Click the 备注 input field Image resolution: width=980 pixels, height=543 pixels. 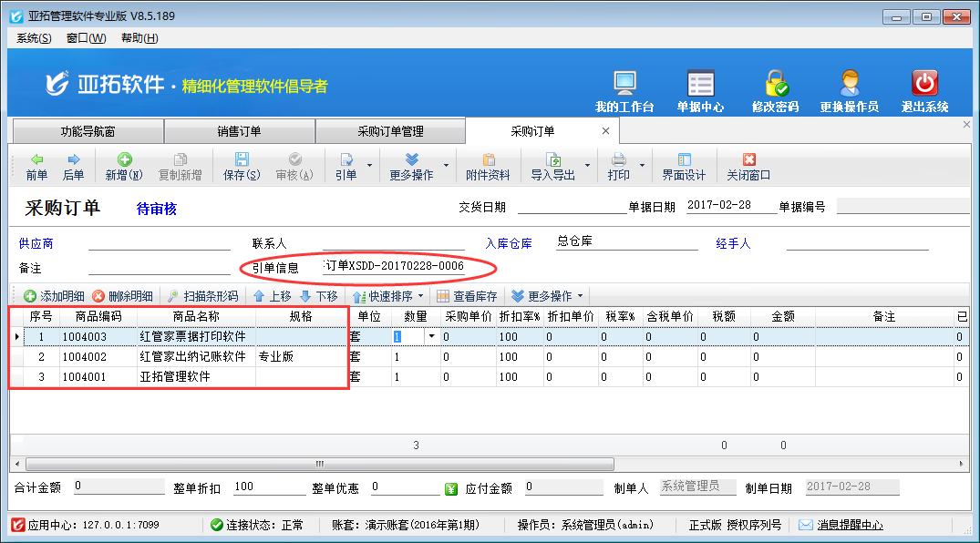[x=159, y=268]
